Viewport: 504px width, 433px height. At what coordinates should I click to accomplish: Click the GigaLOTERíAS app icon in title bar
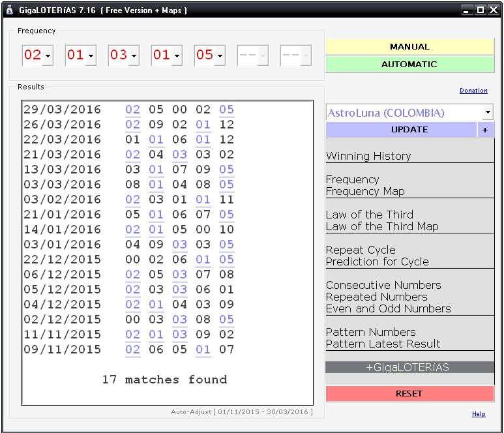9,10
